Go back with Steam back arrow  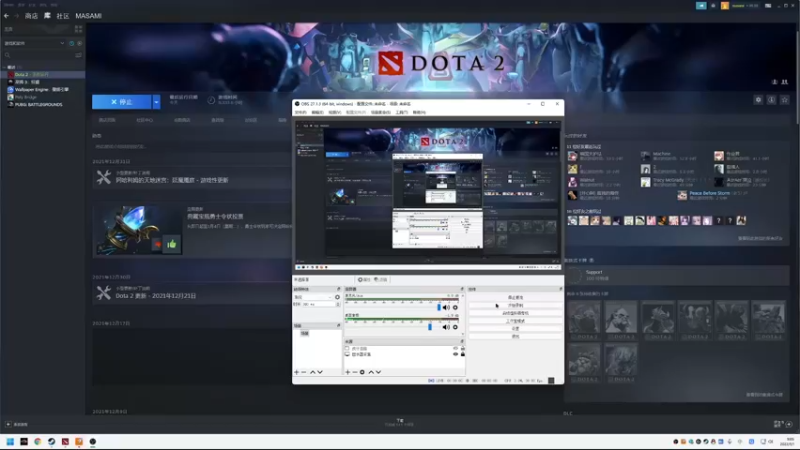click(6, 16)
